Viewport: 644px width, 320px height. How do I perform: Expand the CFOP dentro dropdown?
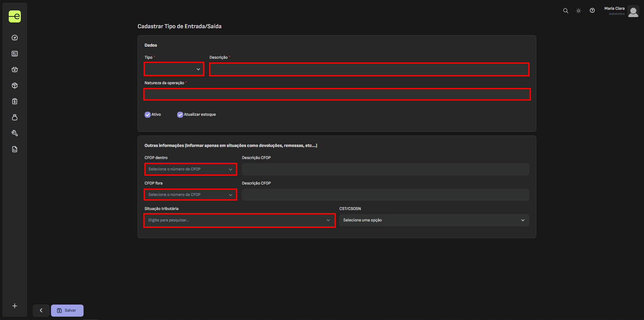(190, 169)
